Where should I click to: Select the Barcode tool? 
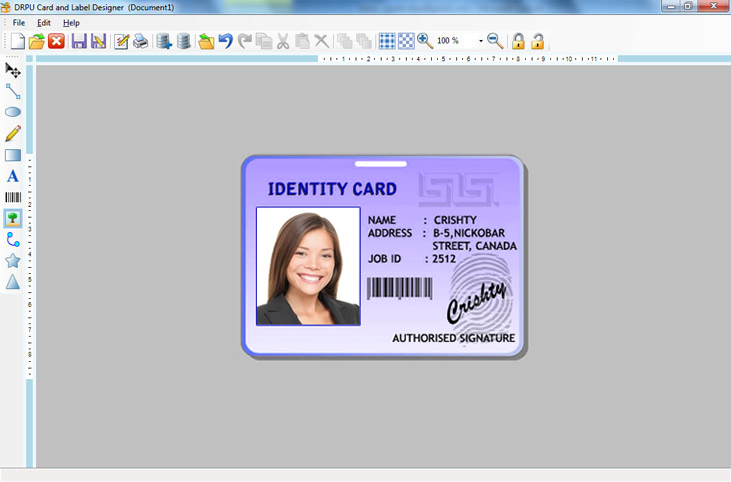(x=13, y=198)
